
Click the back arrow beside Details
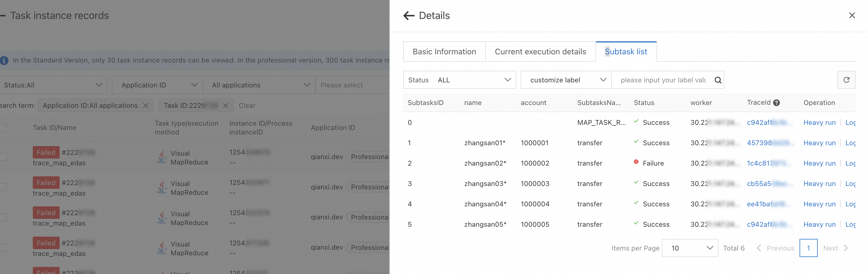coord(408,16)
